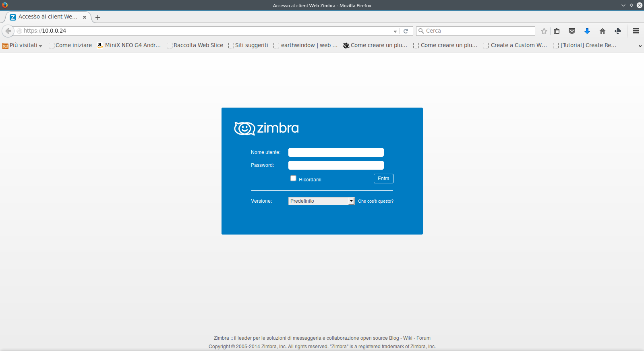Click the Zimbra favicon in the tab

coord(13,17)
